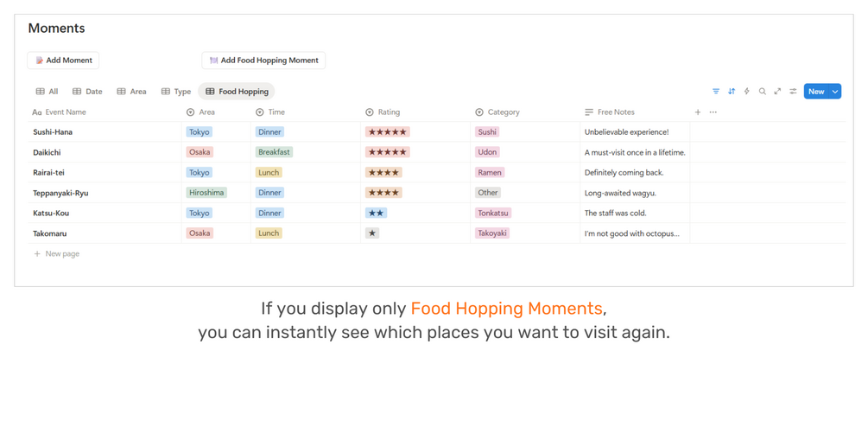
Task: Open the three-dot column options menu
Action: point(713,112)
